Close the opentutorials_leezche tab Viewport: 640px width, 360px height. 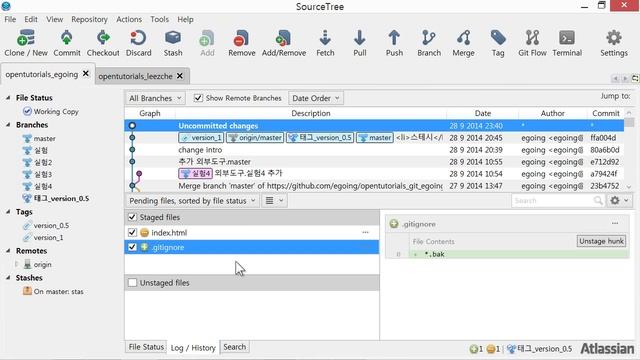180,76
